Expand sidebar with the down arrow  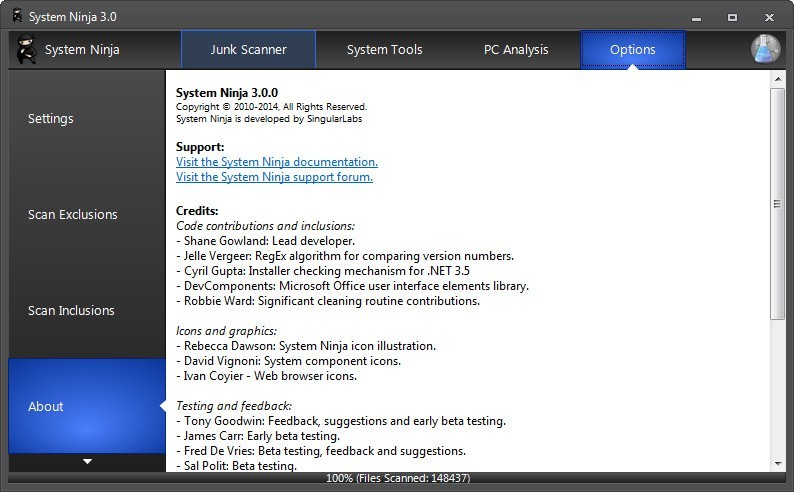tap(87, 462)
